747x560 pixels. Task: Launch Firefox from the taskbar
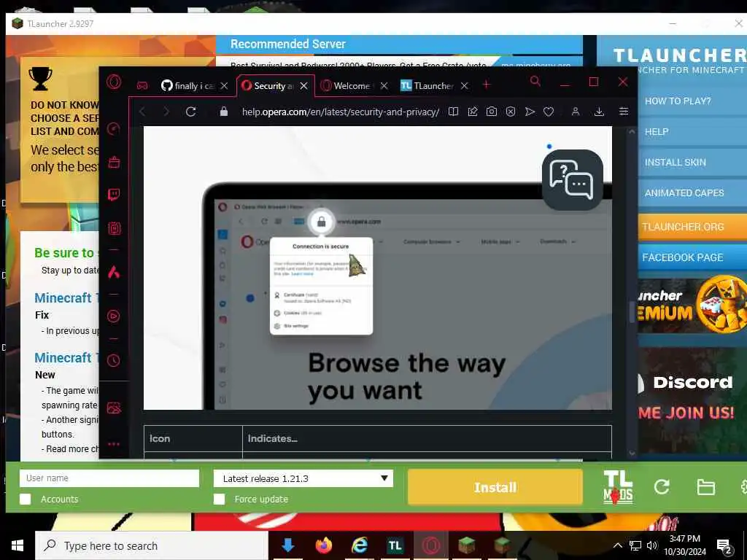point(323,545)
